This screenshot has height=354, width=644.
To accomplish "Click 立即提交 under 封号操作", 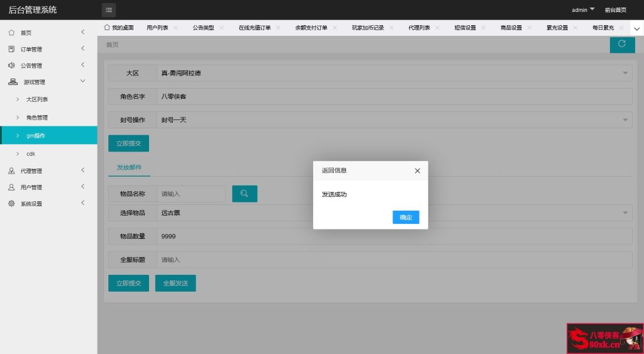I will point(128,143).
